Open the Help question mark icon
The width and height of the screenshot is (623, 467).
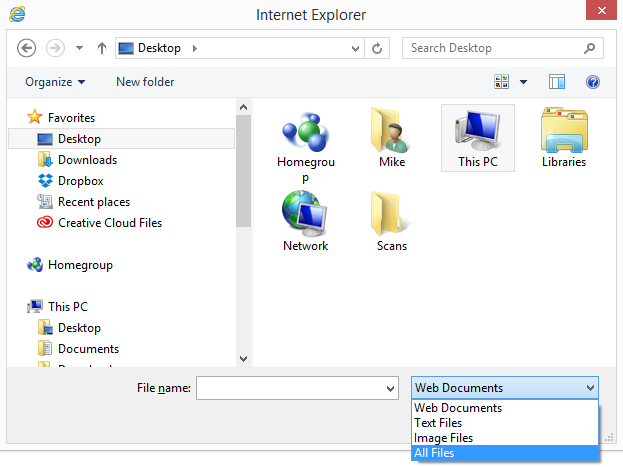coord(592,82)
